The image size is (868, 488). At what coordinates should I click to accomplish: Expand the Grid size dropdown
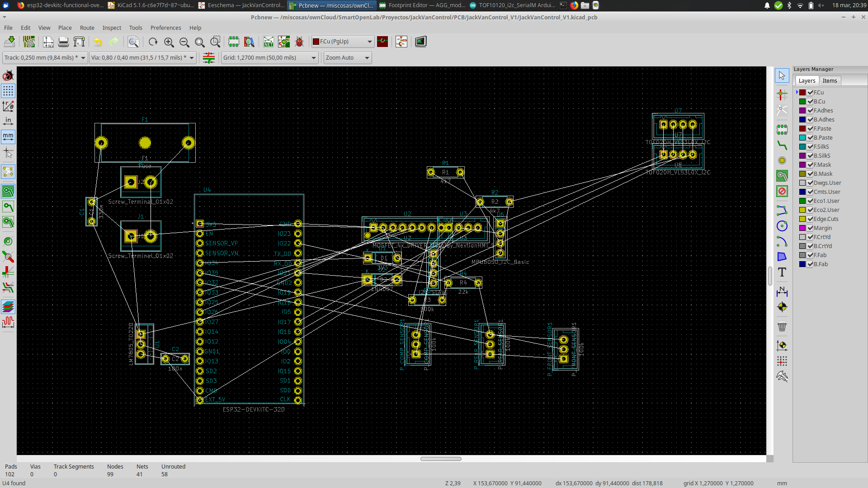269,58
